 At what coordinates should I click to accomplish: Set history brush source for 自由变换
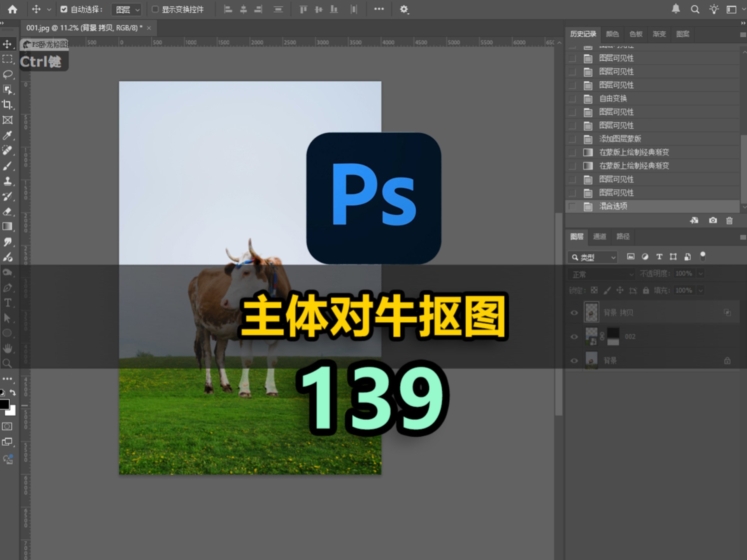[572, 99]
